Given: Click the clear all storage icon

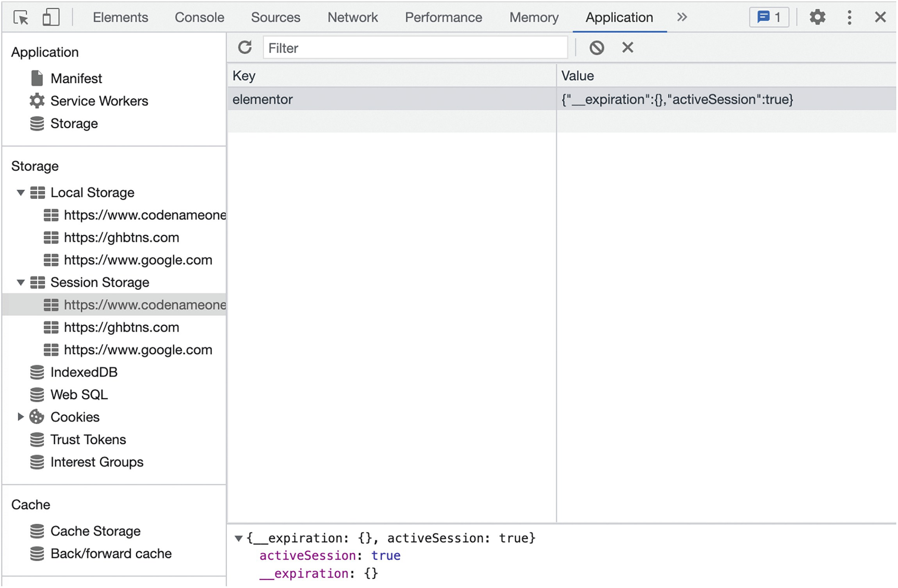Looking at the screenshot, I should [x=597, y=48].
